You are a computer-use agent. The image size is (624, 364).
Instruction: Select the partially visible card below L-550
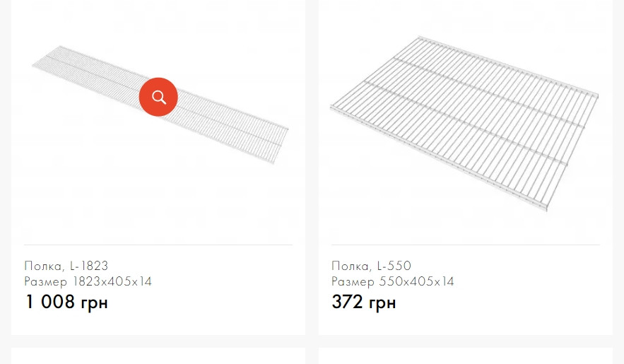[465, 356]
